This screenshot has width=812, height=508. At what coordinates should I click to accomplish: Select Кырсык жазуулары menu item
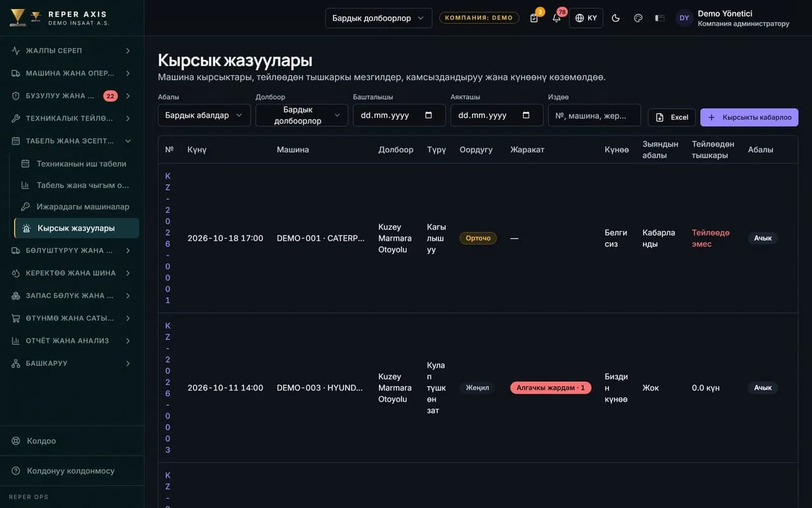coord(76,228)
